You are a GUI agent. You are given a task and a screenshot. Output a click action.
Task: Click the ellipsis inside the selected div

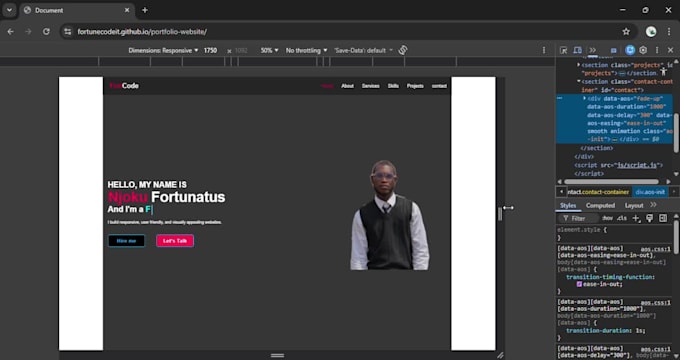615,140
